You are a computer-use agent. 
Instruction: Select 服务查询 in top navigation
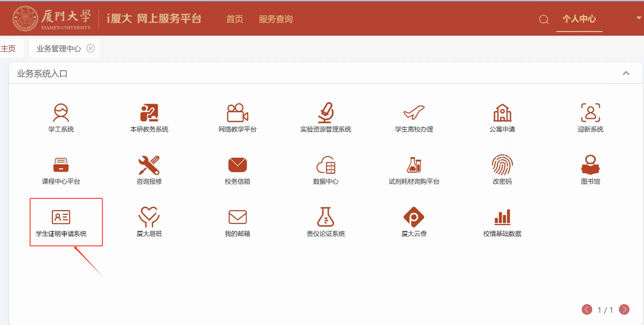point(275,19)
